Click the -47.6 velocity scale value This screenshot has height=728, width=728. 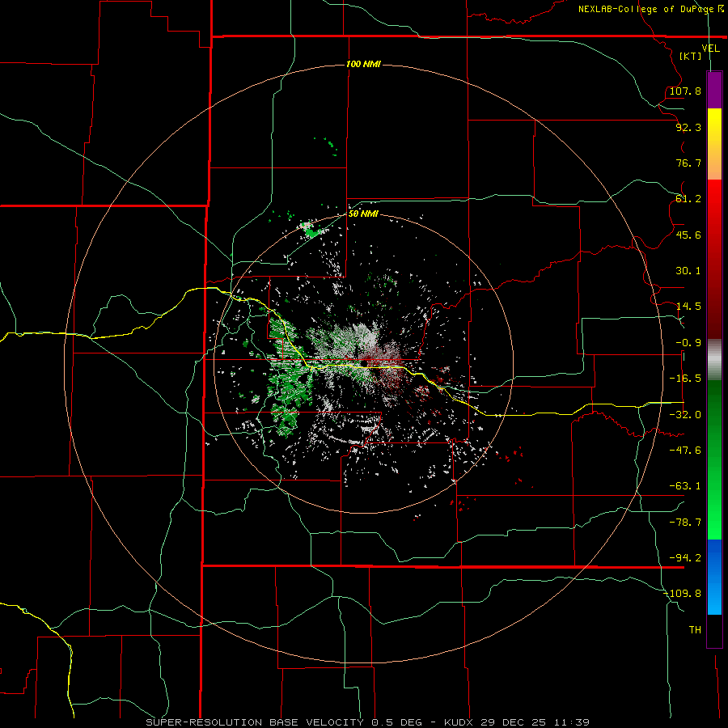(685, 451)
